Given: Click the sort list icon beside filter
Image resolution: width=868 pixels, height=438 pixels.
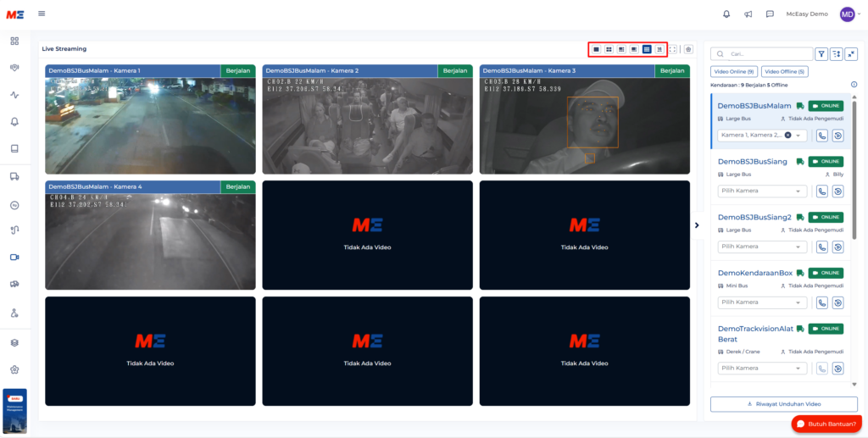Looking at the screenshot, I should (x=837, y=53).
